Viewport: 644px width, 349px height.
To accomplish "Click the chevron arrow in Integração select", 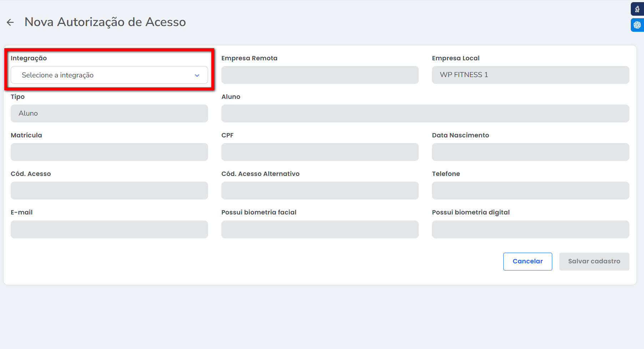I will click(x=197, y=75).
